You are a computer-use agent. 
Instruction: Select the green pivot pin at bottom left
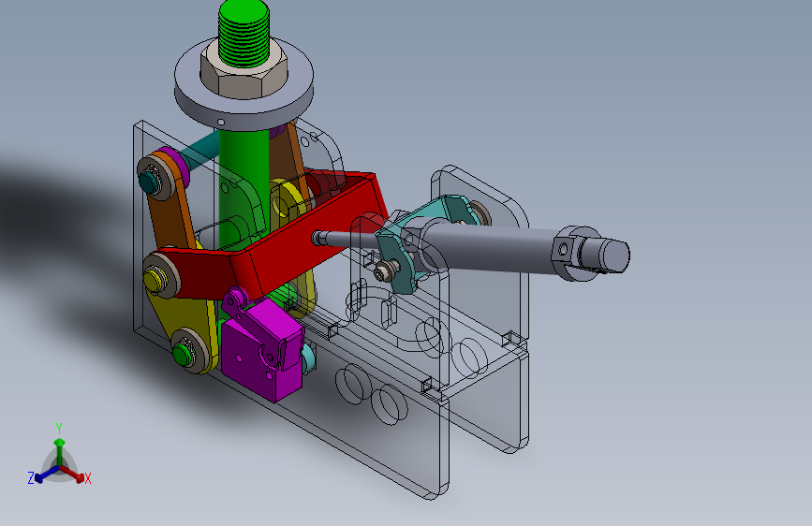pyautogui.click(x=182, y=355)
